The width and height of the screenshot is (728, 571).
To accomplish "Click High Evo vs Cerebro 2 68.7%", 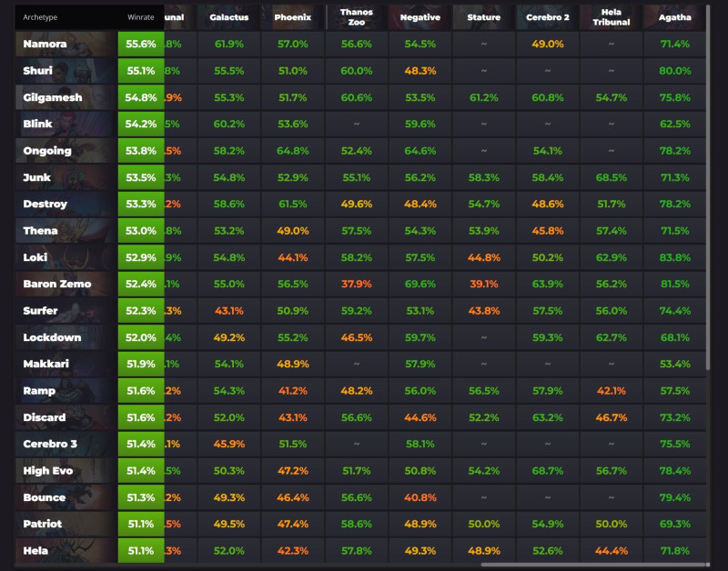I will coord(548,471).
